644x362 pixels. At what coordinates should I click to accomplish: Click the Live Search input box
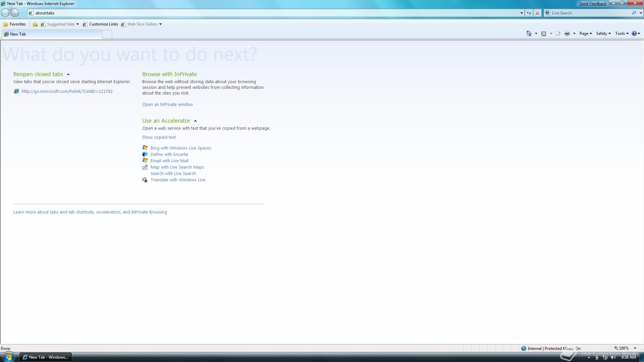(x=590, y=13)
